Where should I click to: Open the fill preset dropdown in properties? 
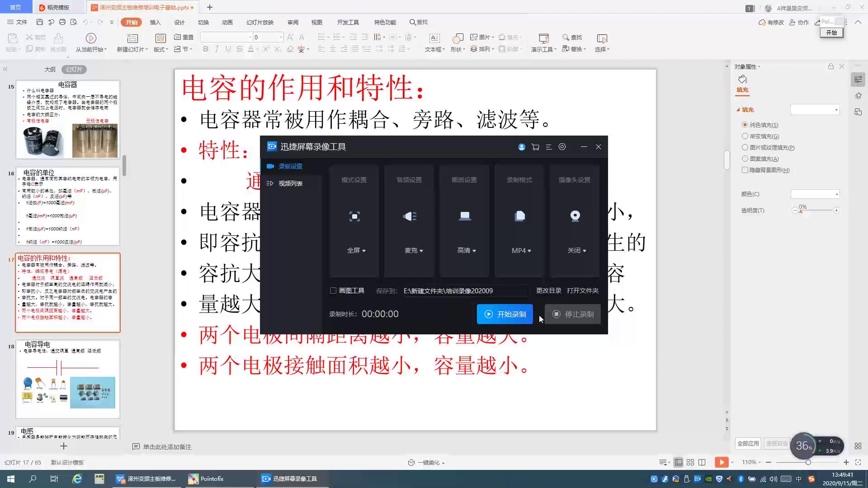815,110
